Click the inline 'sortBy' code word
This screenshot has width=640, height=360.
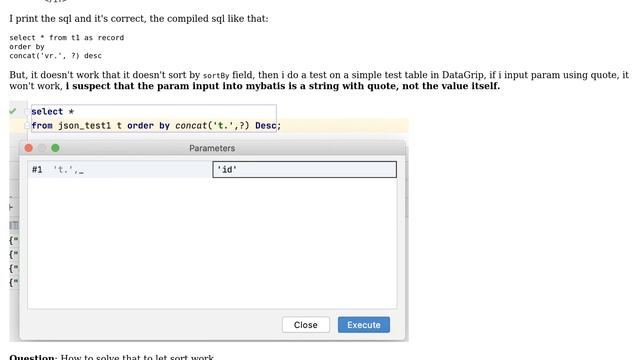click(216, 76)
